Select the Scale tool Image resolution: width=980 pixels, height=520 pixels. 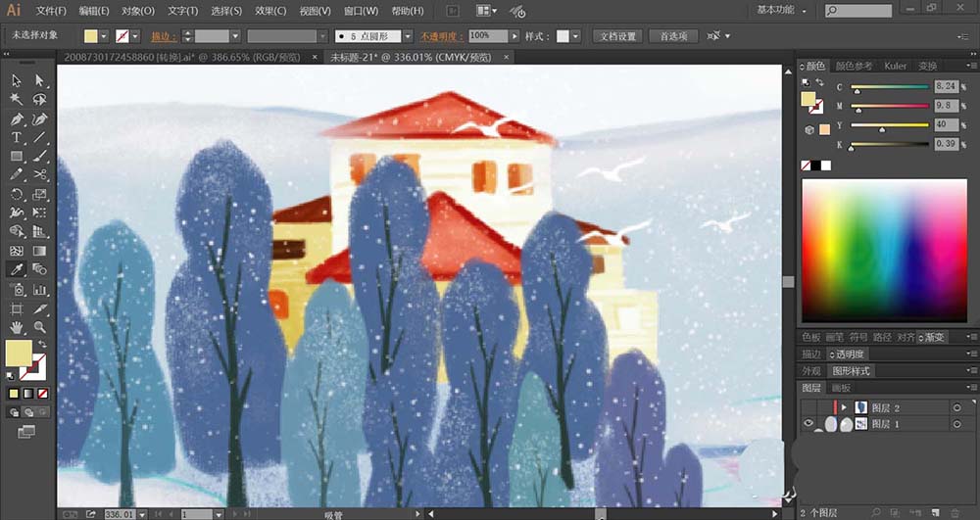point(40,194)
